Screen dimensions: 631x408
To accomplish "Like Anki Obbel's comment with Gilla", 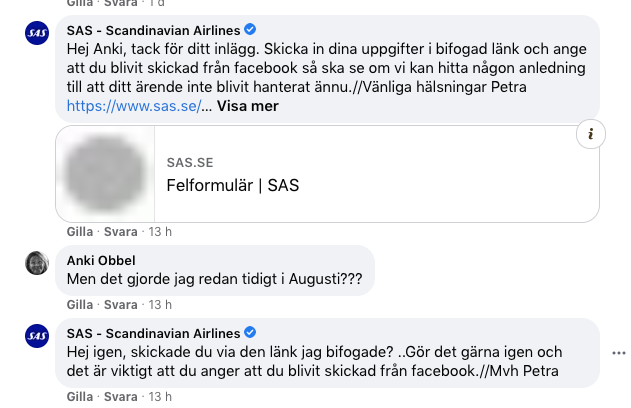I will pos(79,304).
